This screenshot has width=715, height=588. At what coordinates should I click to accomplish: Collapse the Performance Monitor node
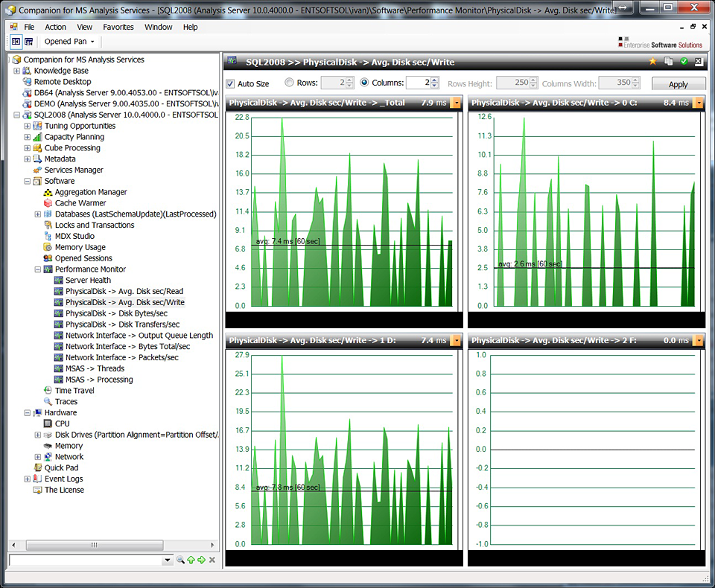[38, 269]
